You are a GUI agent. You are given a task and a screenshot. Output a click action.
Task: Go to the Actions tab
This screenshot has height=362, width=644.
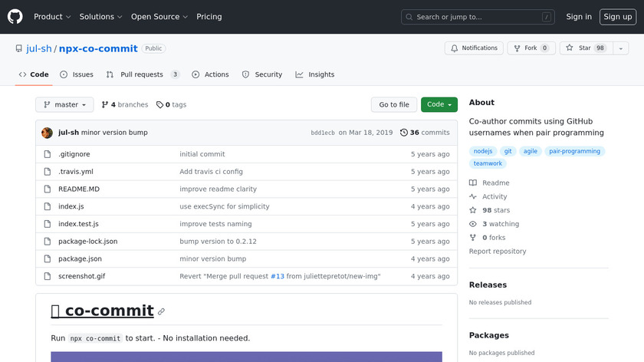(x=210, y=74)
